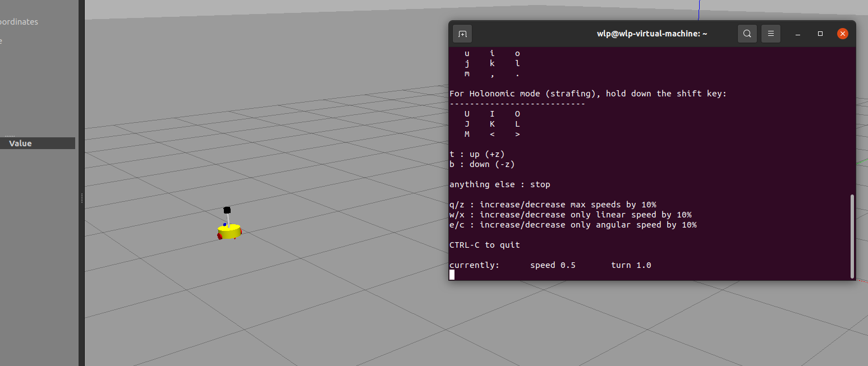868x366 pixels.
Task: Click the terminal search icon
Action: [x=747, y=34]
